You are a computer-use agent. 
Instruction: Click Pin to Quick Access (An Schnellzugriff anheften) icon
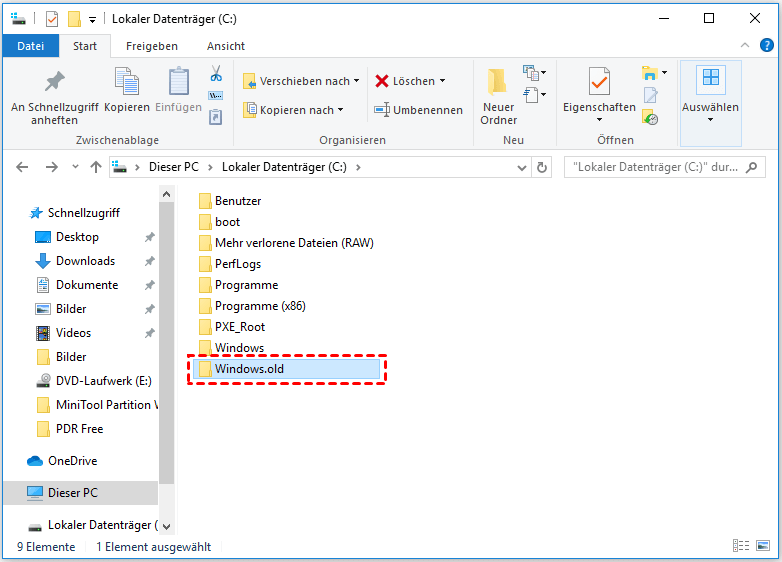point(54,82)
